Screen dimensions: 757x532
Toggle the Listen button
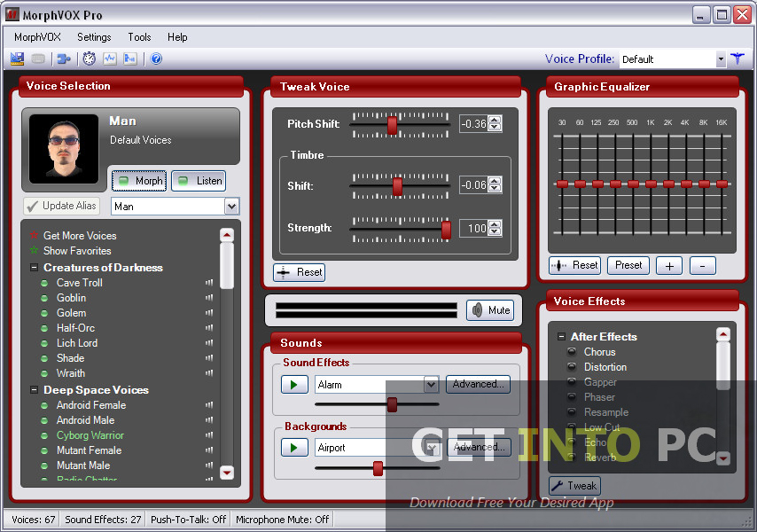click(x=199, y=181)
